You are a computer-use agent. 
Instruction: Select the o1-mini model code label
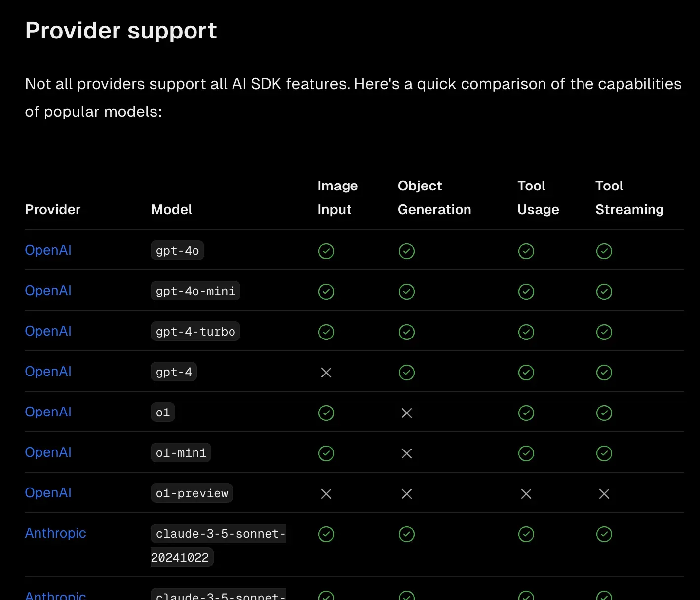click(x=181, y=453)
